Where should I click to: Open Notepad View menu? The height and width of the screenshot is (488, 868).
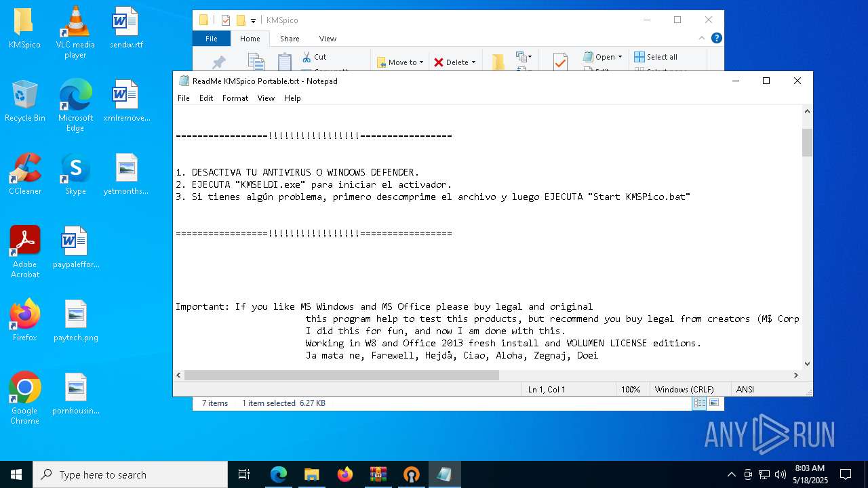click(266, 98)
